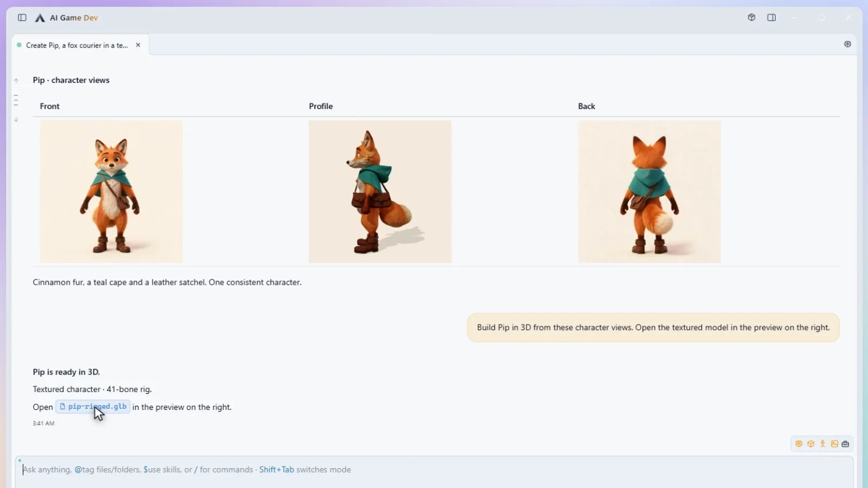Click the orange human figure rig icon

(x=822, y=444)
